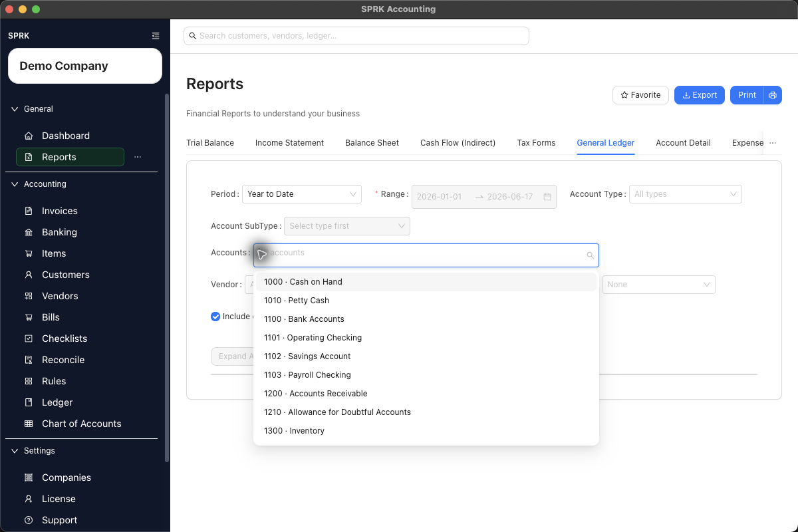Toggle the Include checkbox
Viewport: 798px width, 532px height.
tap(215, 317)
